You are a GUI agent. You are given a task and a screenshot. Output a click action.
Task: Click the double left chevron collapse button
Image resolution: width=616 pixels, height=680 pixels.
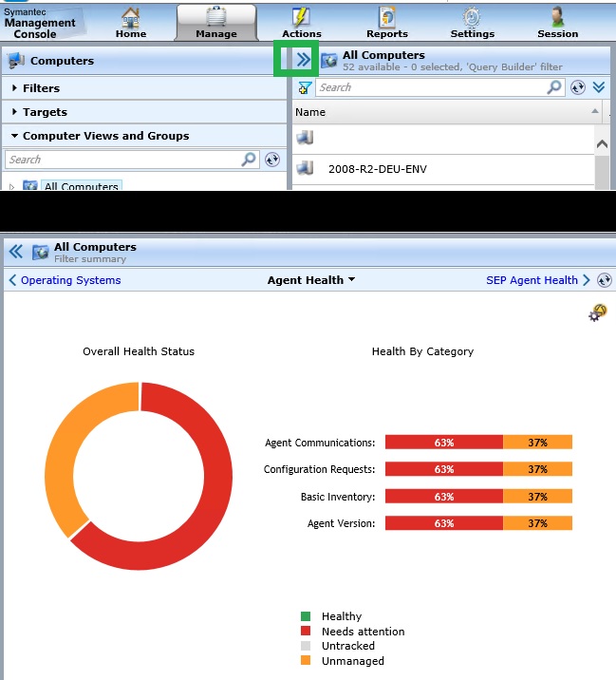click(x=16, y=252)
